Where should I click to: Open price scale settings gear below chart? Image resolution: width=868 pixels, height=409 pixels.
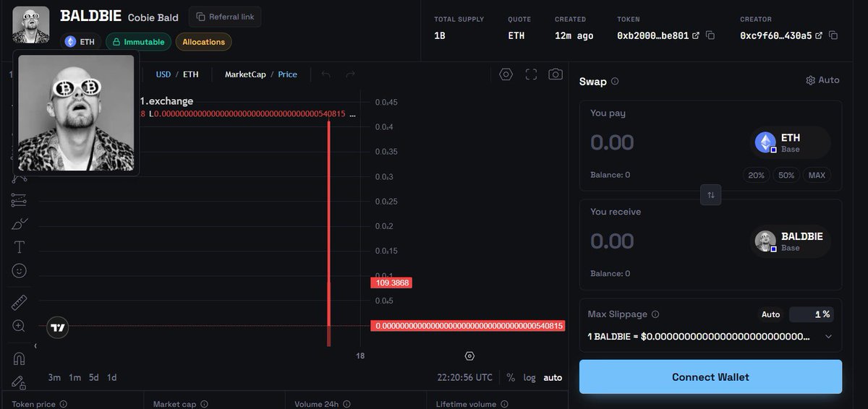pyautogui.click(x=469, y=356)
